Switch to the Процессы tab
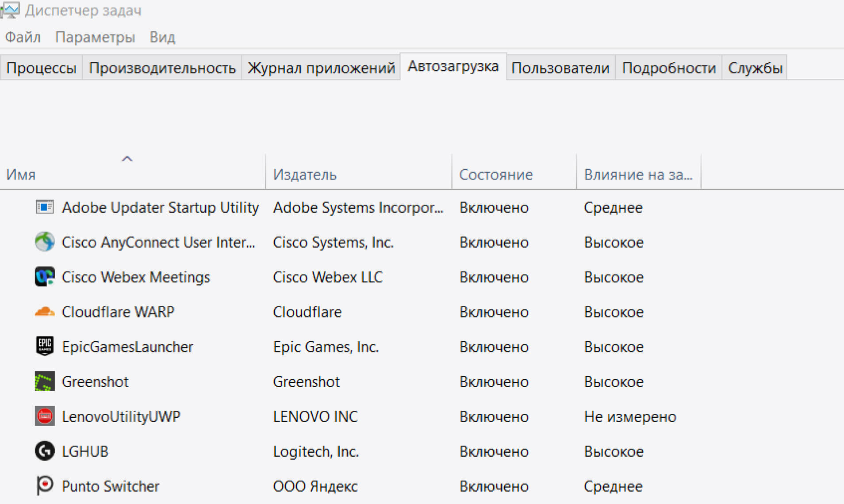 (41, 68)
